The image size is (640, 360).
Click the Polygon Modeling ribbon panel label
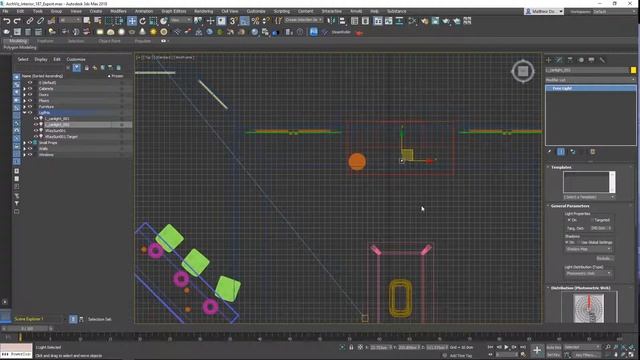pyautogui.click(x=20, y=47)
